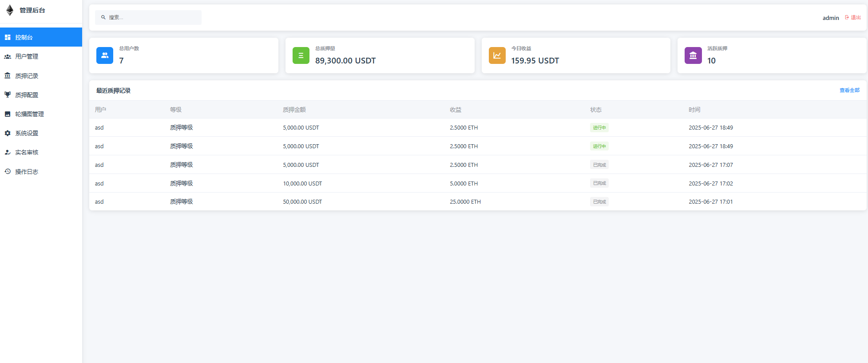Click the history clock icon beside 操作日志

click(x=8, y=171)
